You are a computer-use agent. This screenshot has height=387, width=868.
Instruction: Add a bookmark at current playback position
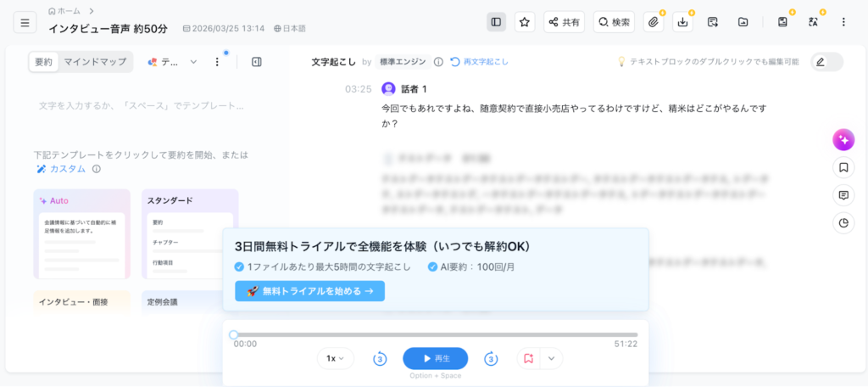click(529, 359)
